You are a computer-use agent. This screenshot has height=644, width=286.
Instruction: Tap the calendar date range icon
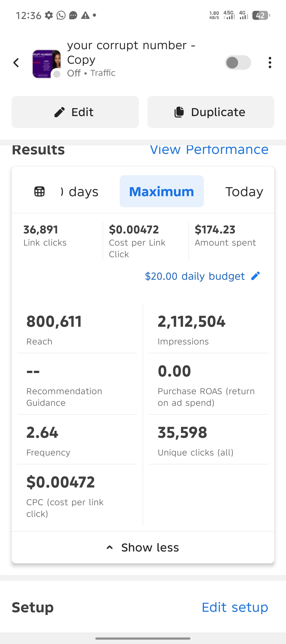point(39,191)
